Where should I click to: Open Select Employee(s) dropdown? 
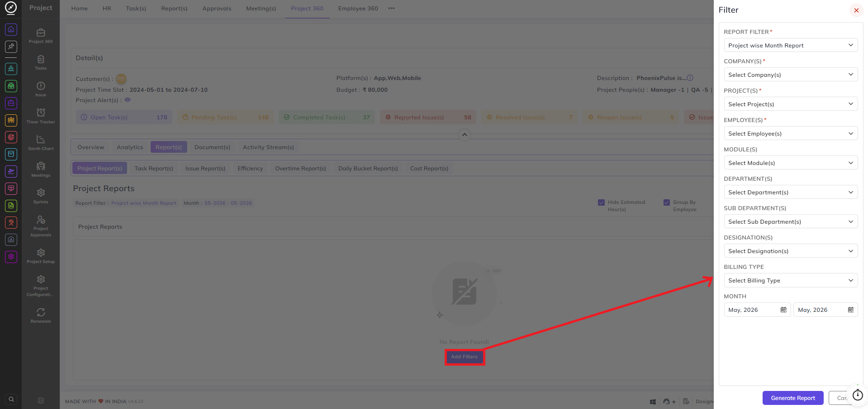[791, 133]
